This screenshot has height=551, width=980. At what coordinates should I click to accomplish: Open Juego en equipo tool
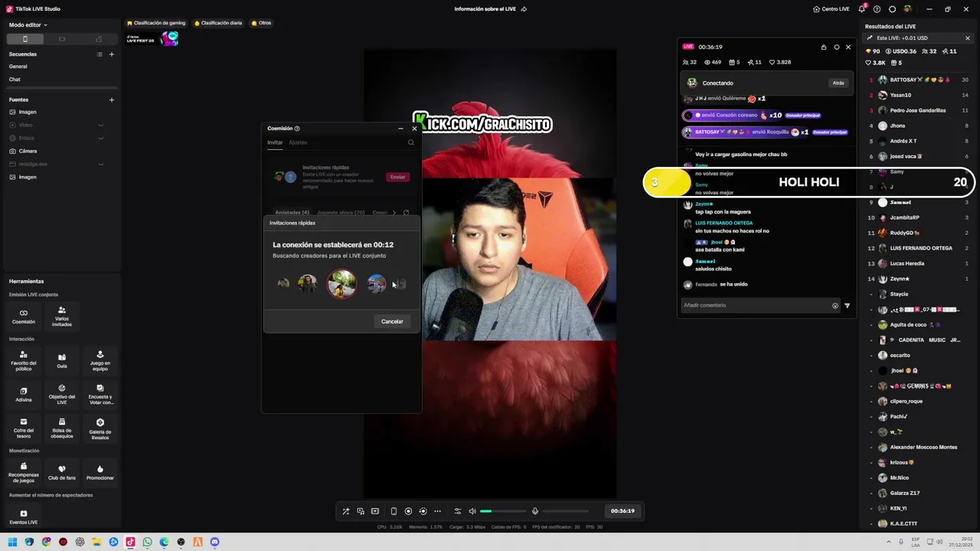pos(100,361)
